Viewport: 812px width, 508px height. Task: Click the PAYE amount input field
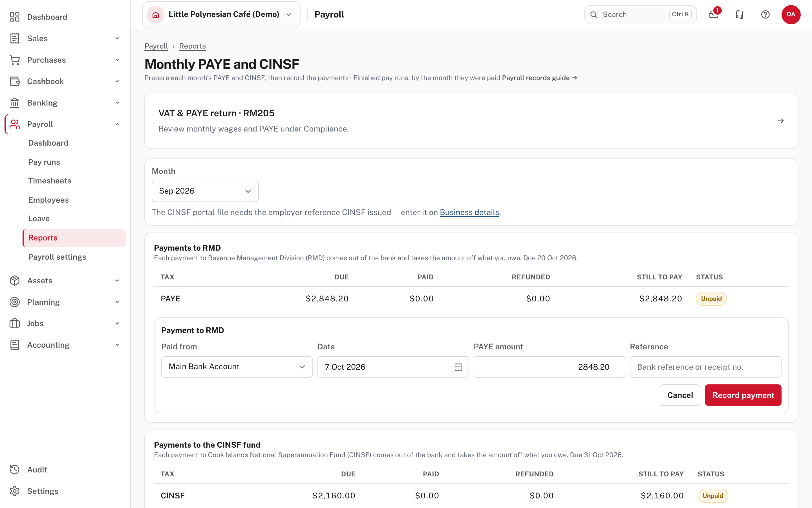(549, 367)
